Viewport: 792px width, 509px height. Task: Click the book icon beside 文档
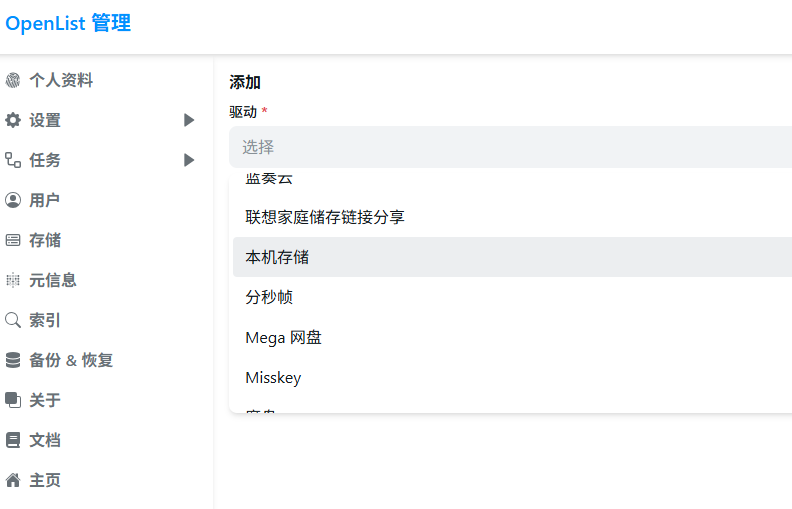pyautogui.click(x=13, y=440)
